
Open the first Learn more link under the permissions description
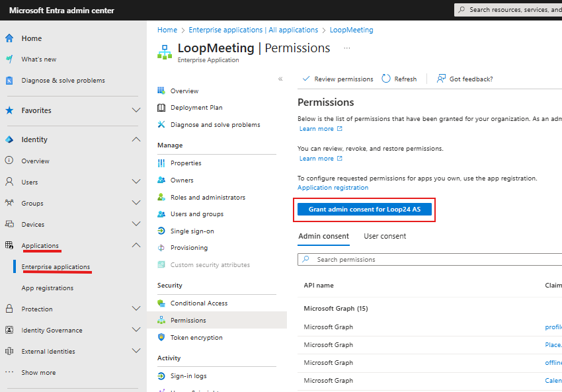pyautogui.click(x=321, y=129)
